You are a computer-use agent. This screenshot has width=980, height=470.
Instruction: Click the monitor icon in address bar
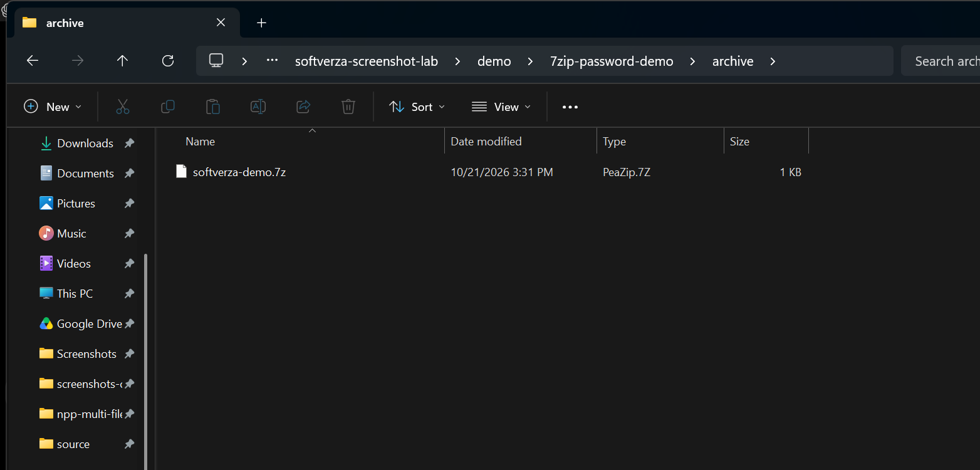tap(216, 61)
